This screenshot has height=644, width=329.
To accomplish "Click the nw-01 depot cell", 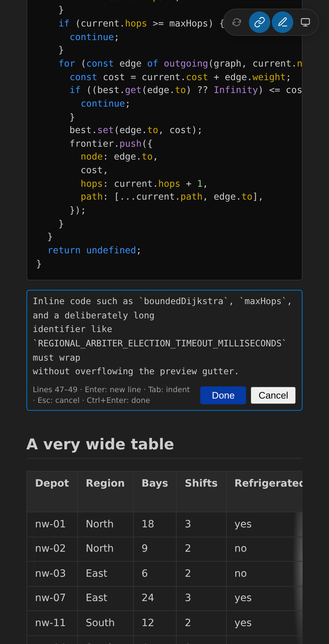I will tap(52, 524).
